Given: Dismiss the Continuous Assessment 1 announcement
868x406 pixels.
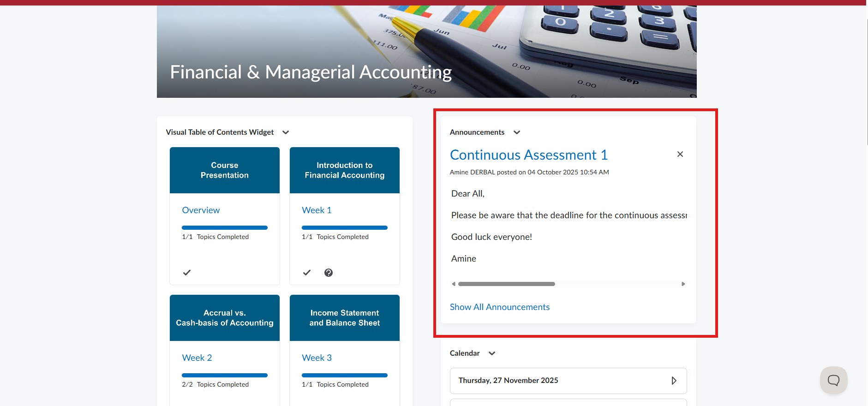Looking at the screenshot, I should (680, 154).
